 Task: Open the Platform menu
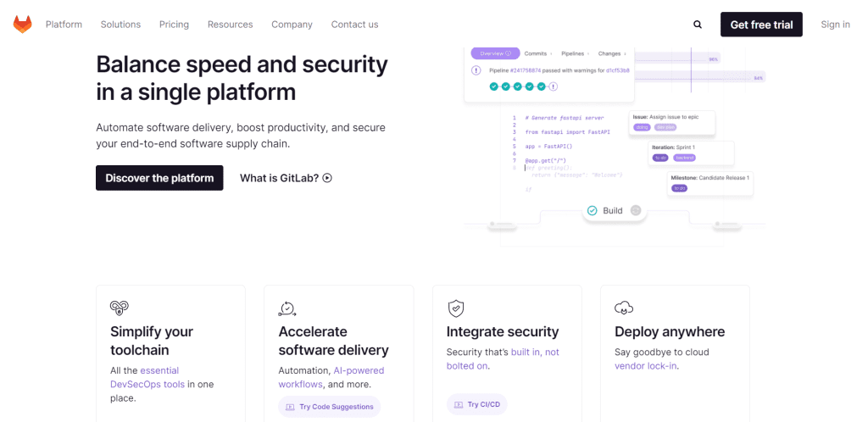64,25
